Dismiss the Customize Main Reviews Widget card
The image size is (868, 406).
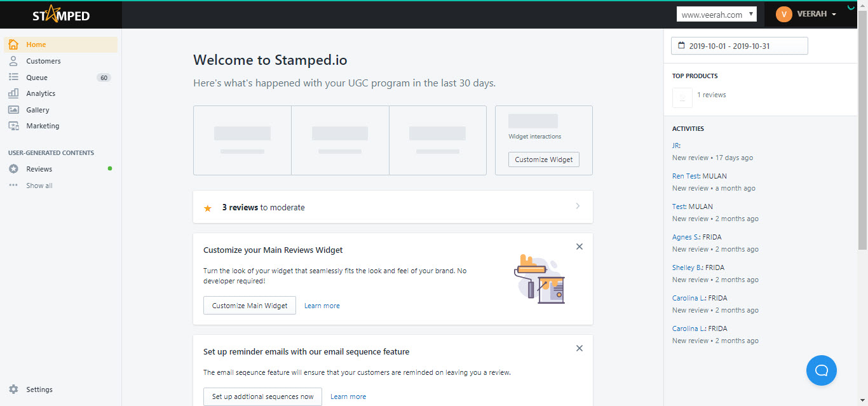click(x=580, y=247)
